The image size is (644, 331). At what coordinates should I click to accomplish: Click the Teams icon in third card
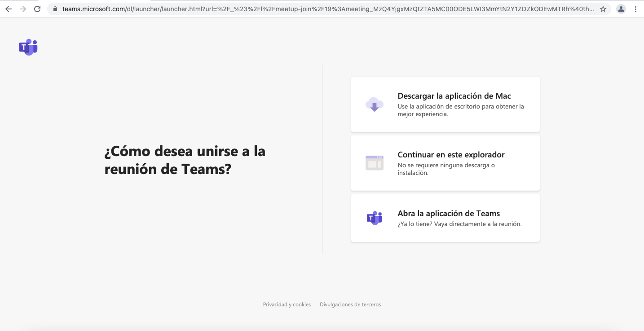coord(375,218)
